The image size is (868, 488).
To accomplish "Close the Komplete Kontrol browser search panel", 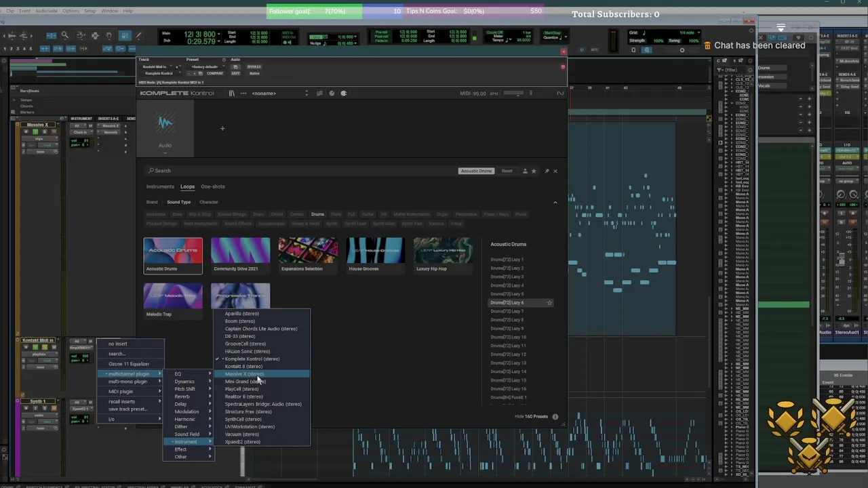I will pos(555,171).
